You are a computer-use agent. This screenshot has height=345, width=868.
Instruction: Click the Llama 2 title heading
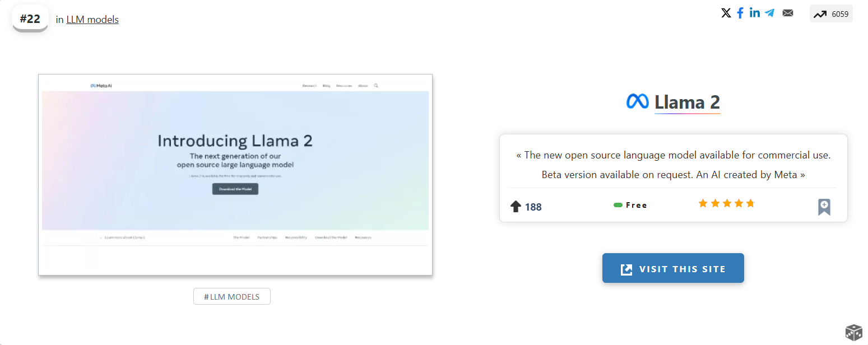(687, 102)
